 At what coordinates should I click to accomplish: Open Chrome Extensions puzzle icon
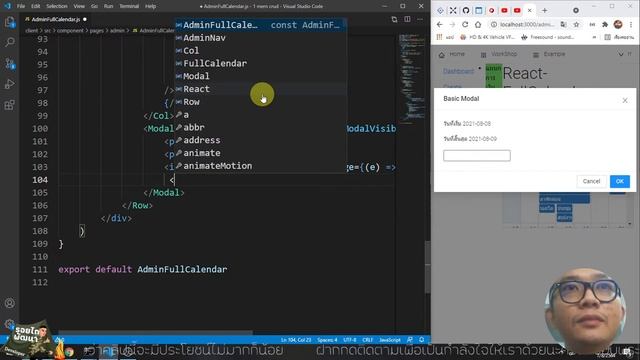(605, 24)
